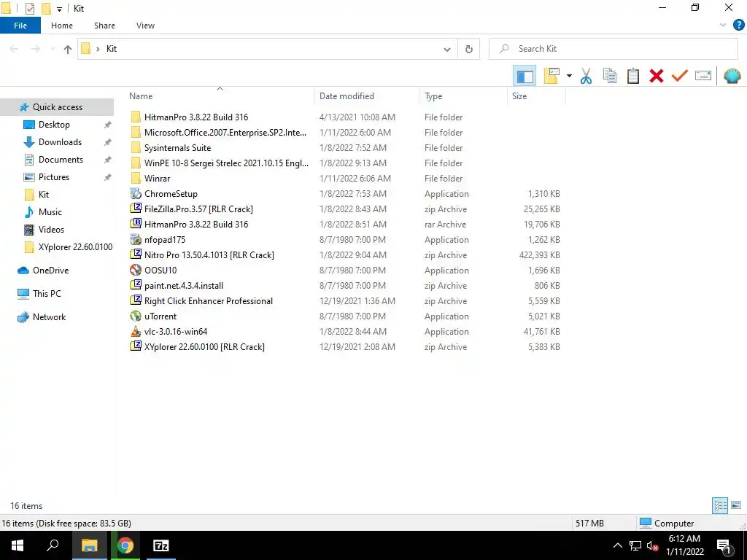Sort by the Type column header
Viewport: 747px width, 560px height.
pyautogui.click(x=464, y=96)
